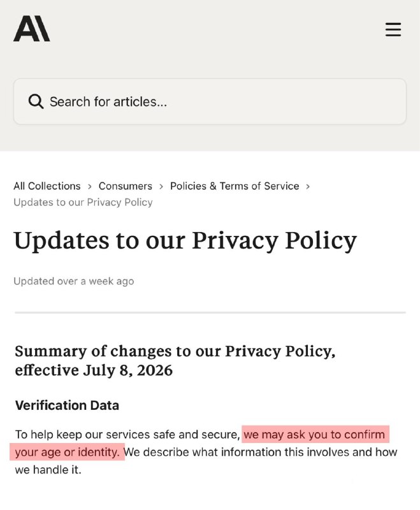Click the 'Verification Data' subheading
This screenshot has width=420, height=510.
click(67, 405)
